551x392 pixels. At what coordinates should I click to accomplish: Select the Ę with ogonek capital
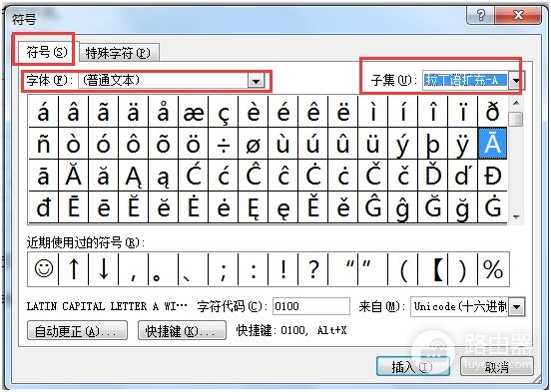pyautogui.click(x=253, y=207)
